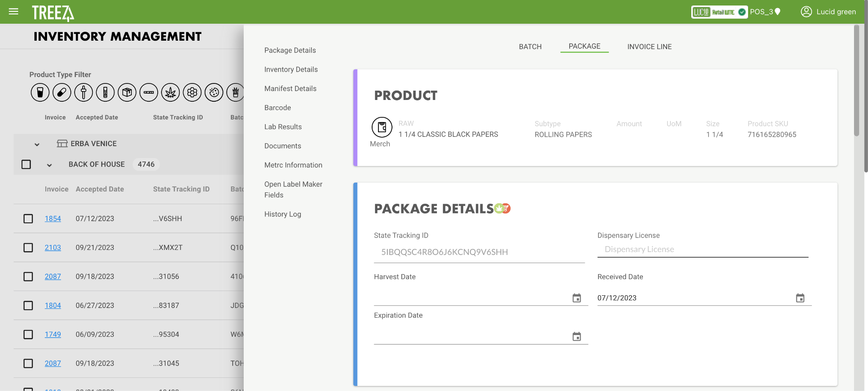Filter by tincture dropper product type

tap(83, 92)
